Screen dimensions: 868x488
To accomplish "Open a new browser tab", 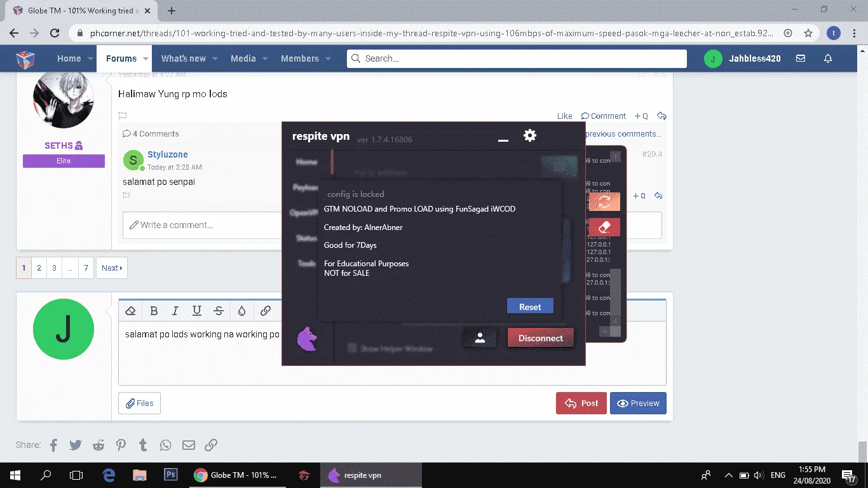I will pos(172,11).
